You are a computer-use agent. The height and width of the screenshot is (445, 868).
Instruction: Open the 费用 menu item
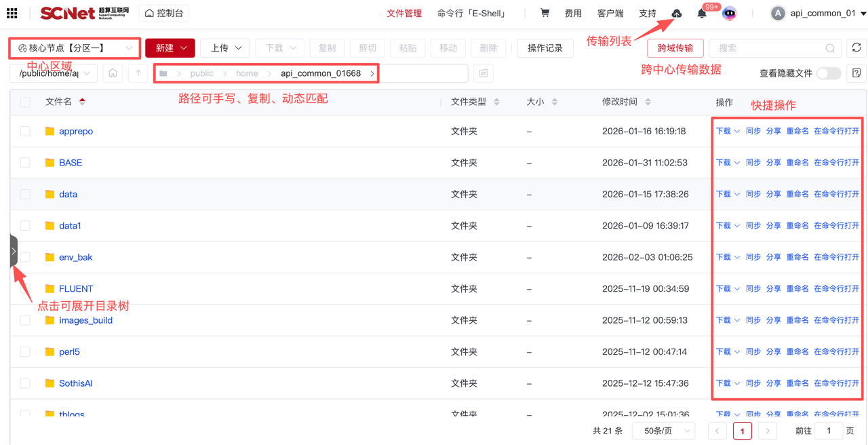pos(573,14)
